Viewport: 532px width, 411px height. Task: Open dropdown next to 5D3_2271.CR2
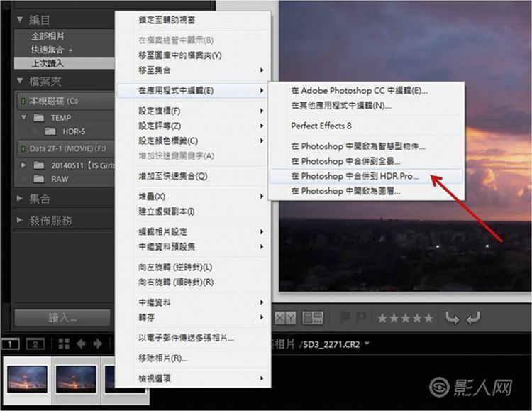tap(367, 344)
